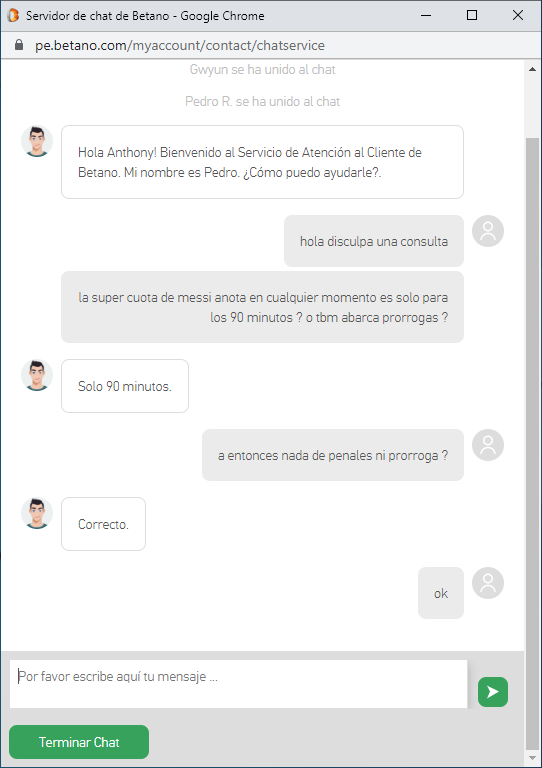This screenshot has width=542, height=768.
Task: Click agent avatar beside 'Correcto.' reply
Action: coord(37,513)
